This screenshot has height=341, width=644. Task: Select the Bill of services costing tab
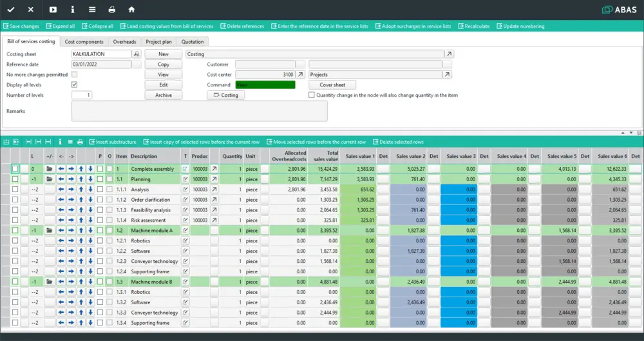tap(31, 41)
